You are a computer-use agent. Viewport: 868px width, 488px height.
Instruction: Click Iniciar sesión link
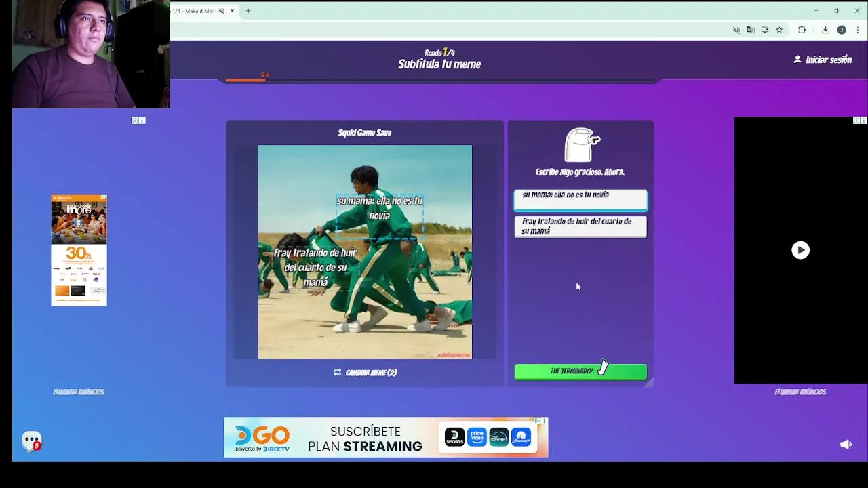click(829, 60)
